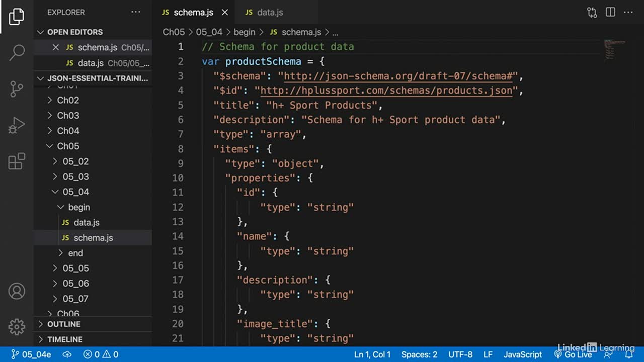Click the Go Live status bar button
This screenshot has width=644, height=362.
[573, 354]
